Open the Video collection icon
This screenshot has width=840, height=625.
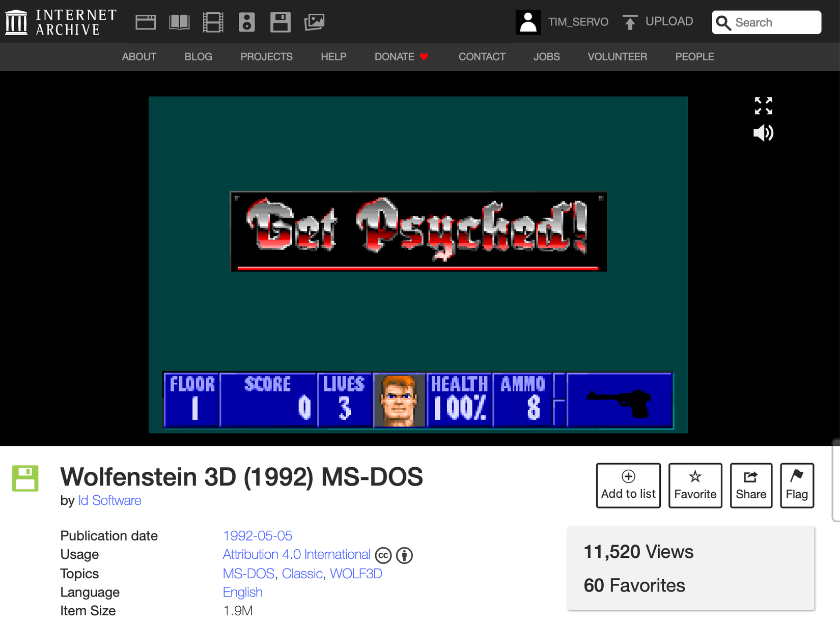(x=213, y=22)
